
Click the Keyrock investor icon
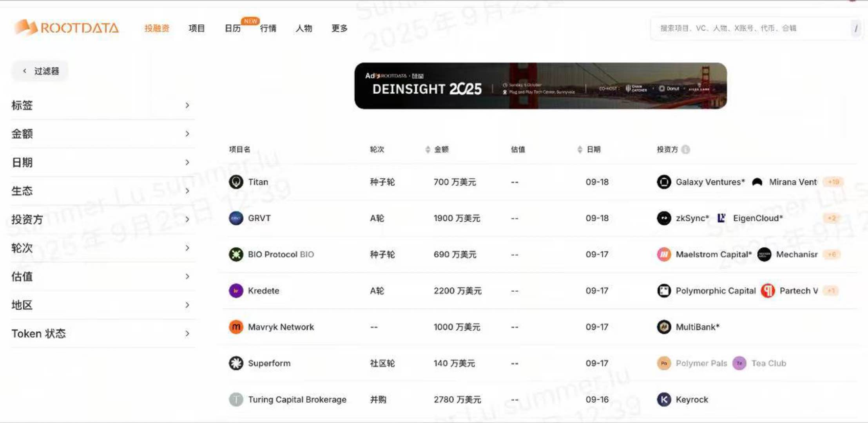[664, 399]
